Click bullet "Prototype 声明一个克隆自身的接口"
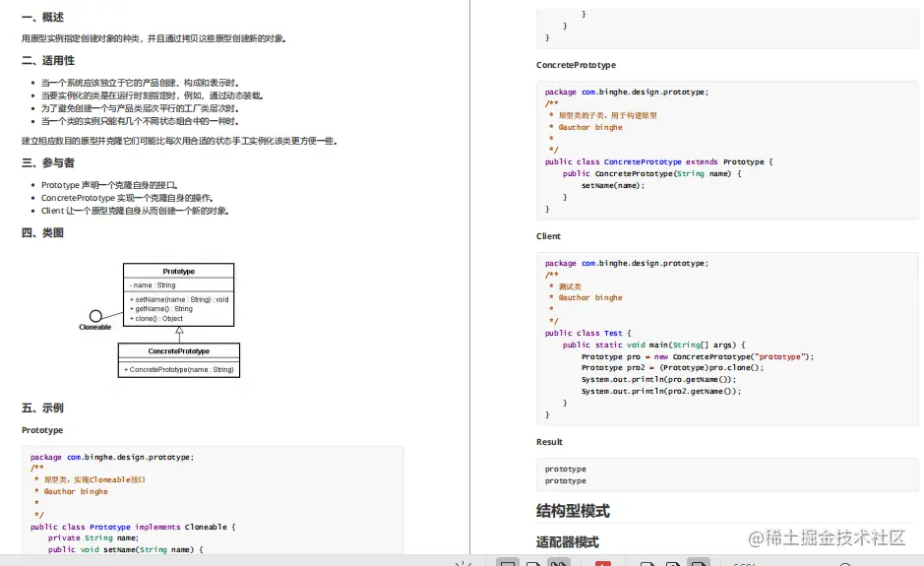This screenshot has height=566, width=924. (109, 185)
